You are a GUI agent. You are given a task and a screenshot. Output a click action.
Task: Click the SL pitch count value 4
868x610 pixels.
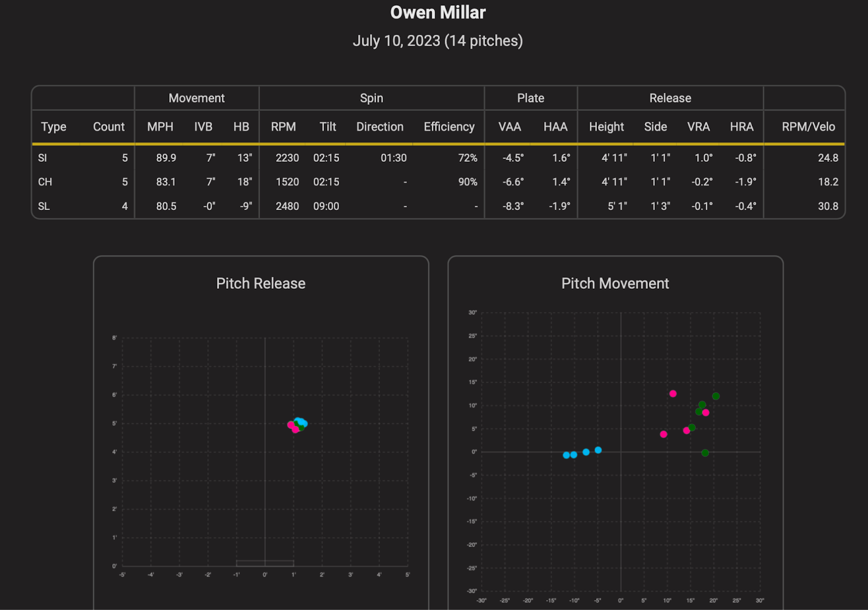pyautogui.click(x=125, y=206)
